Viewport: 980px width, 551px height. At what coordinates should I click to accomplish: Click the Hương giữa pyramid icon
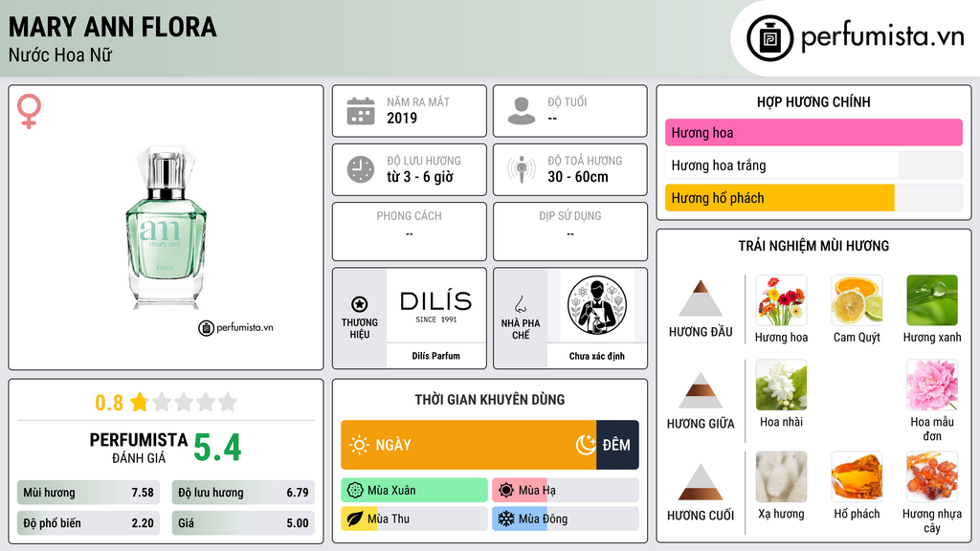(701, 390)
